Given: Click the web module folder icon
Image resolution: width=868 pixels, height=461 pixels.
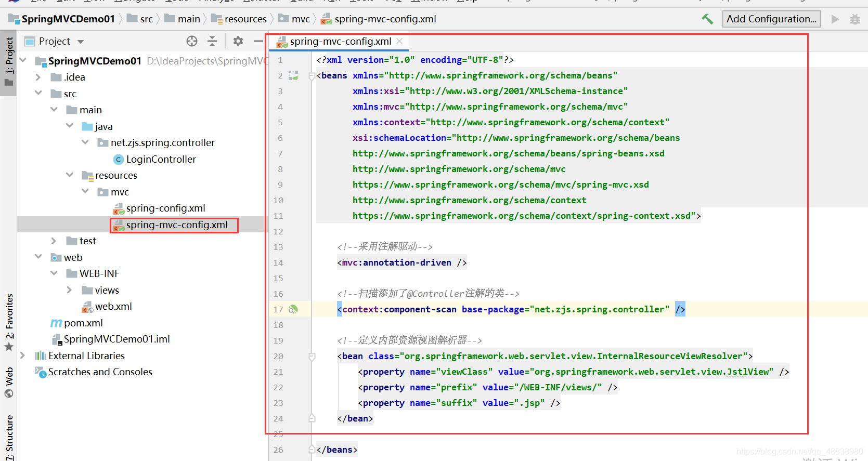Looking at the screenshot, I should tap(56, 258).
